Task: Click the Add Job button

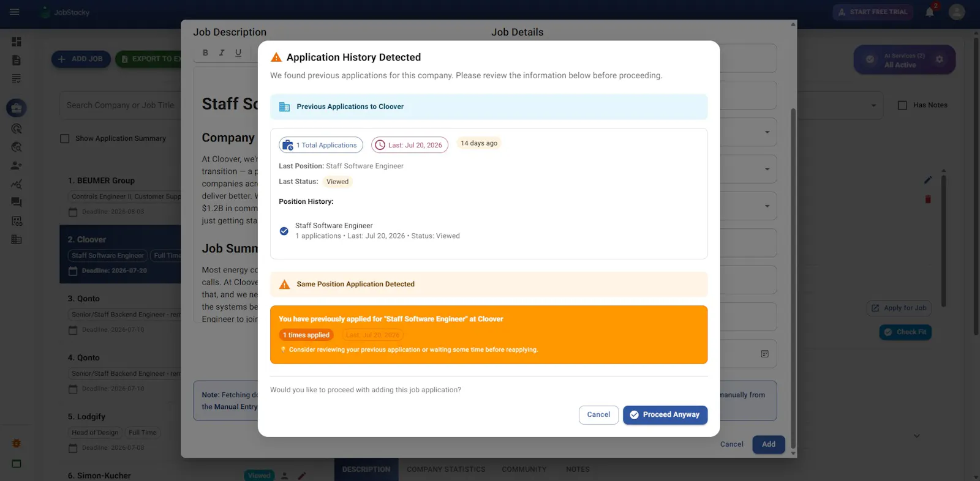Action: (81, 59)
